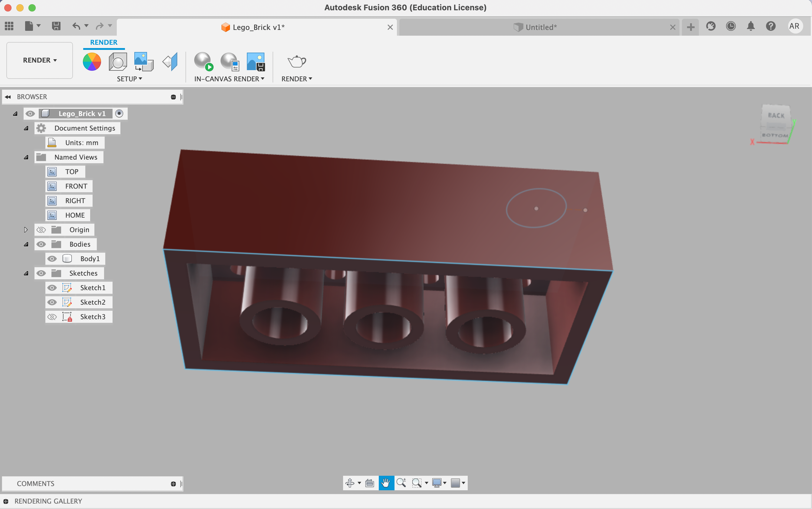Redo the last action
812x509 pixels.
pos(100,26)
